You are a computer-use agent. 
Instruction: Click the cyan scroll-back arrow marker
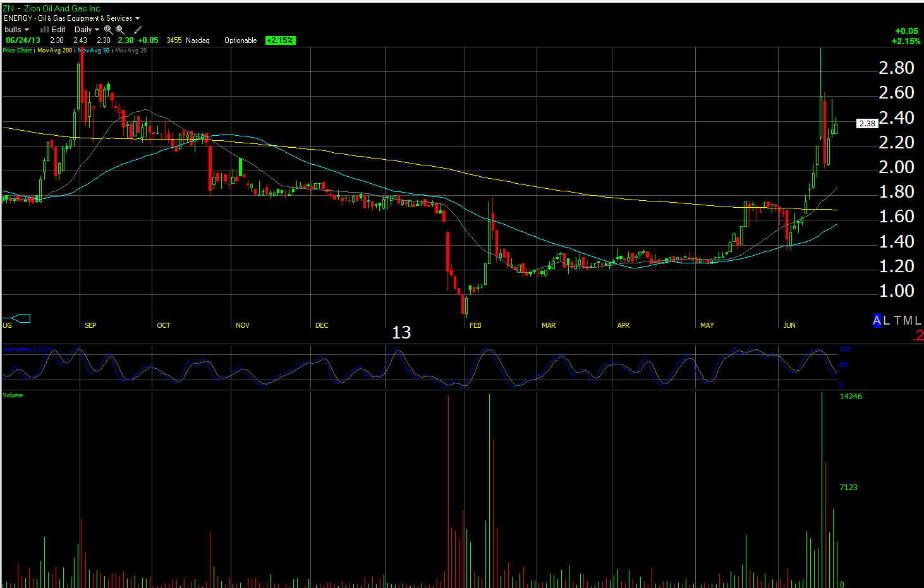(x=16, y=318)
